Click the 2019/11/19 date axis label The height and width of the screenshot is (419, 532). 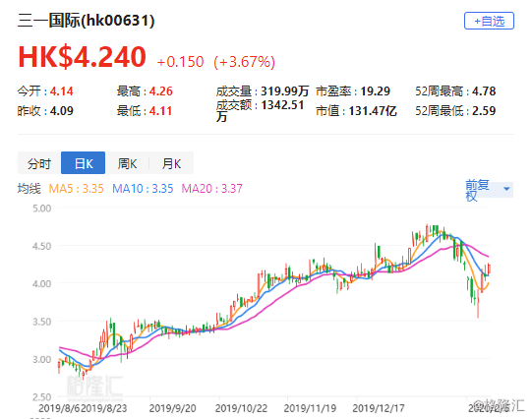coord(310,408)
